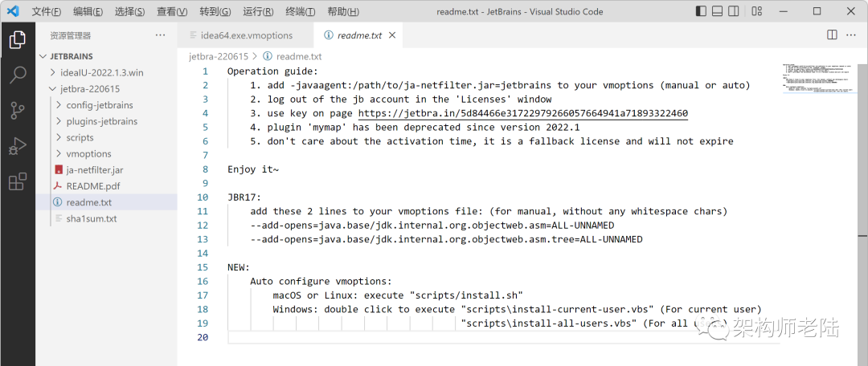Expand the config-jetbrains folder

pos(59,105)
